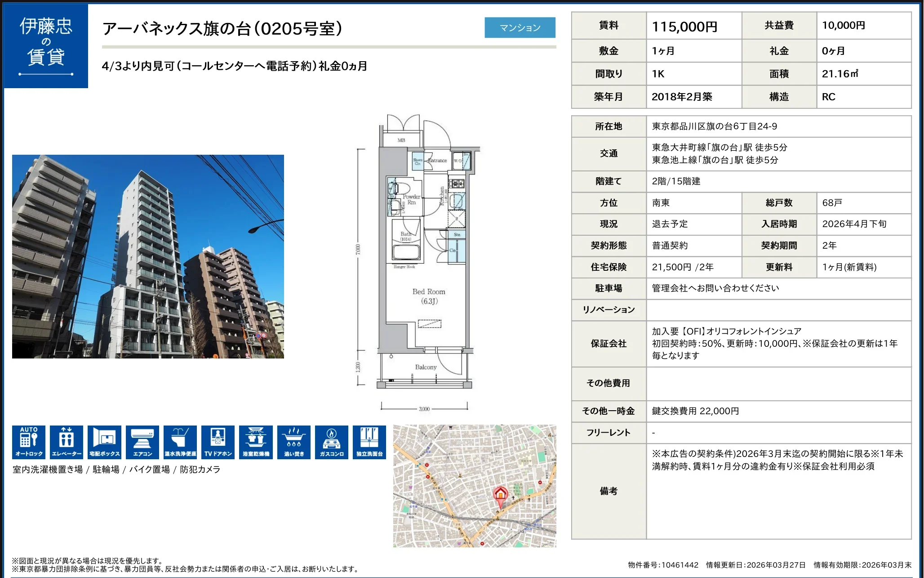This screenshot has height=578, width=924.
Task: Select the 浴室乾燥機 bathroom dryer icon
Action: point(256,442)
